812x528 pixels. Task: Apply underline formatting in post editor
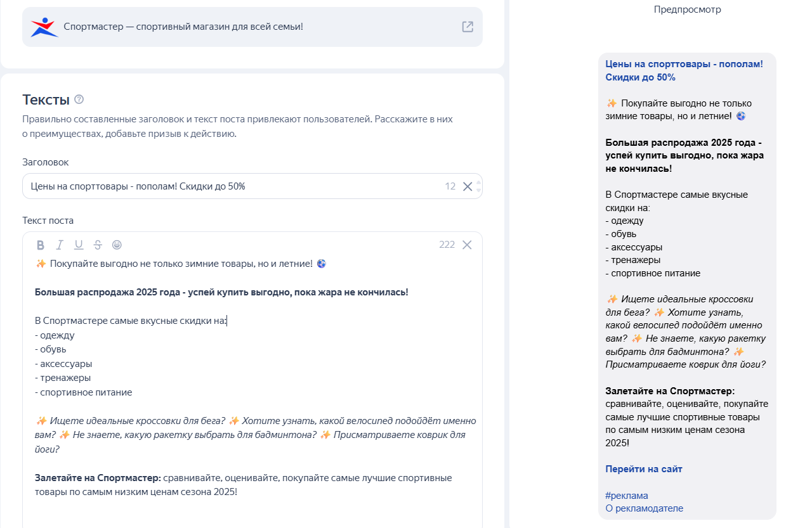click(x=79, y=245)
